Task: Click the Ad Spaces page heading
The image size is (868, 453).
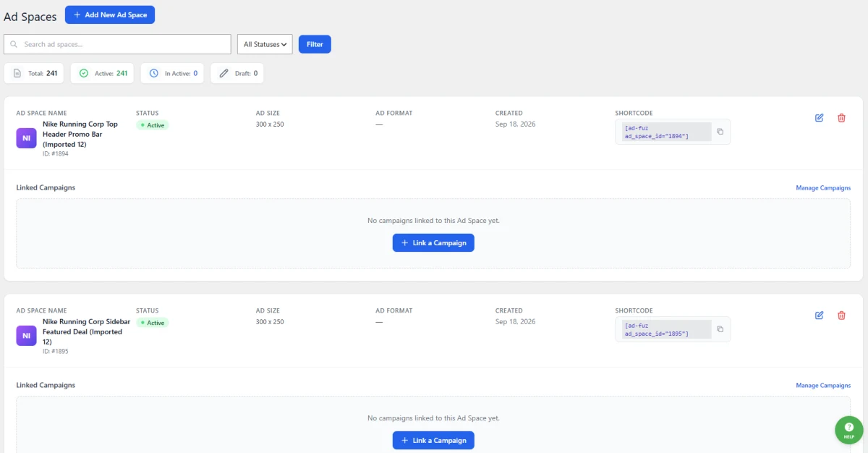Action: click(30, 17)
